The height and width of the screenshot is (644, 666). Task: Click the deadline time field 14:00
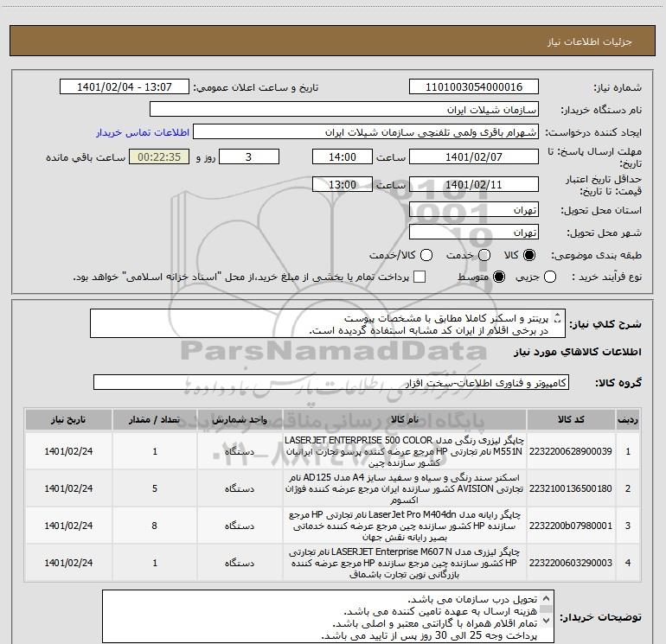pos(343,156)
